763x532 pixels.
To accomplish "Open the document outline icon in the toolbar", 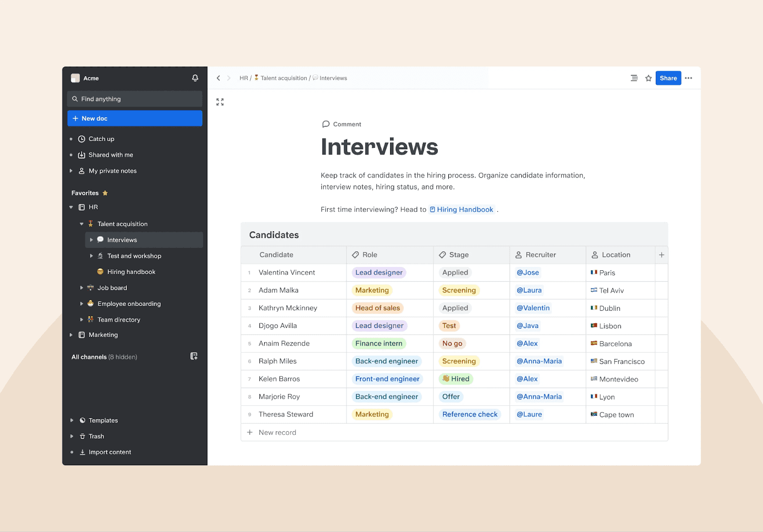I will (x=634, y=78).
